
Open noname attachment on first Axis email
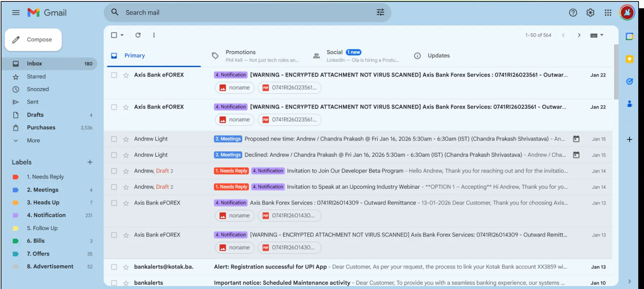click(x=235, y=88)
